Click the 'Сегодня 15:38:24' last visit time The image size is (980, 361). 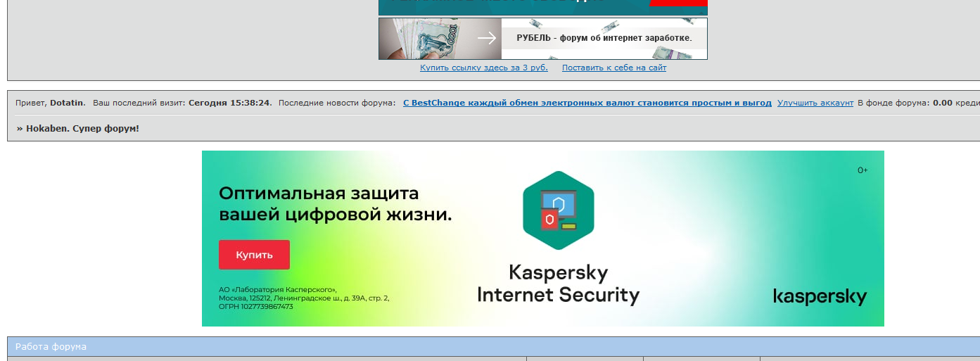(x=229, y=103)
